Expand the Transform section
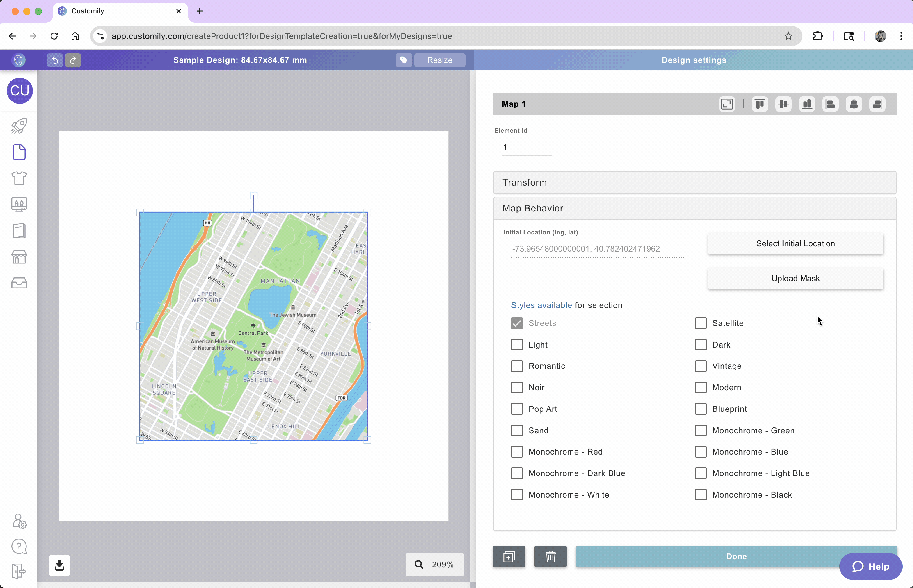913x588 pixels. click(694, 183)
